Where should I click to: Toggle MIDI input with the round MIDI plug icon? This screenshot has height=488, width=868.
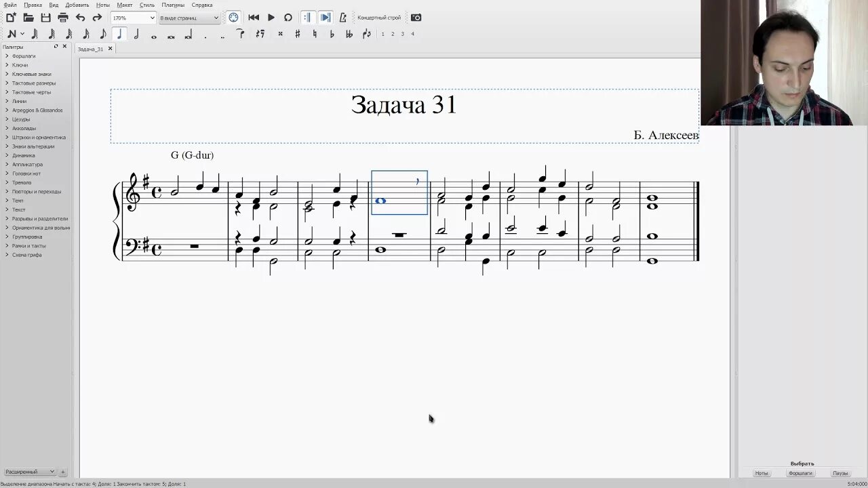tap(233, 18)
